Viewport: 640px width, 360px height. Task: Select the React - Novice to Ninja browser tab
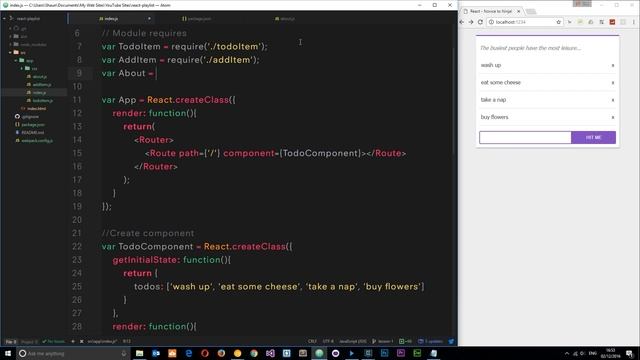pos(490,11)
